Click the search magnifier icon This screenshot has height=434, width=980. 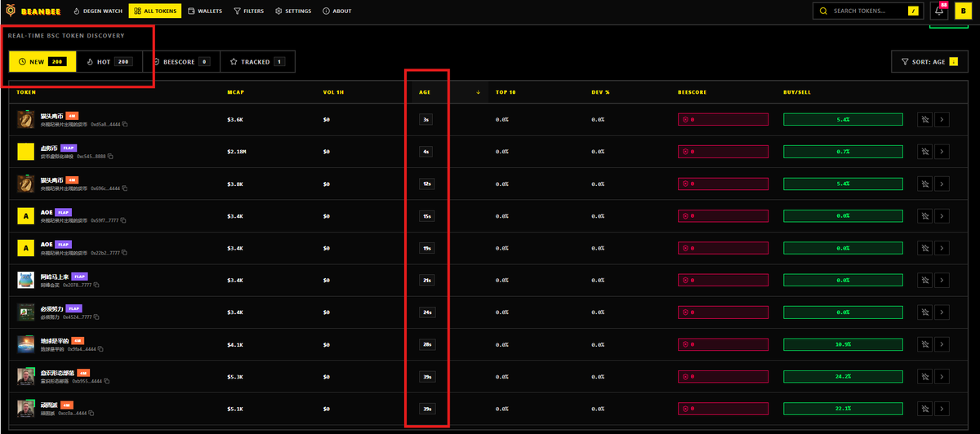click(x=823, y=11)
